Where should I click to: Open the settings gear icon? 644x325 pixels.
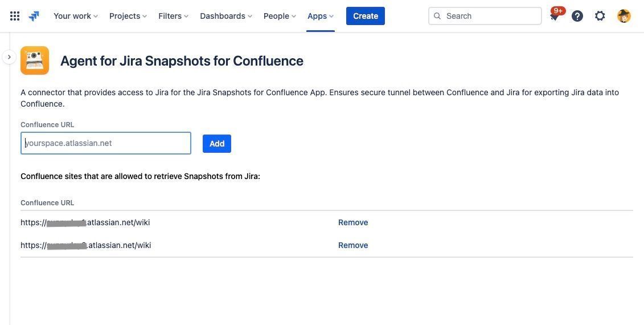coord(600,16)
